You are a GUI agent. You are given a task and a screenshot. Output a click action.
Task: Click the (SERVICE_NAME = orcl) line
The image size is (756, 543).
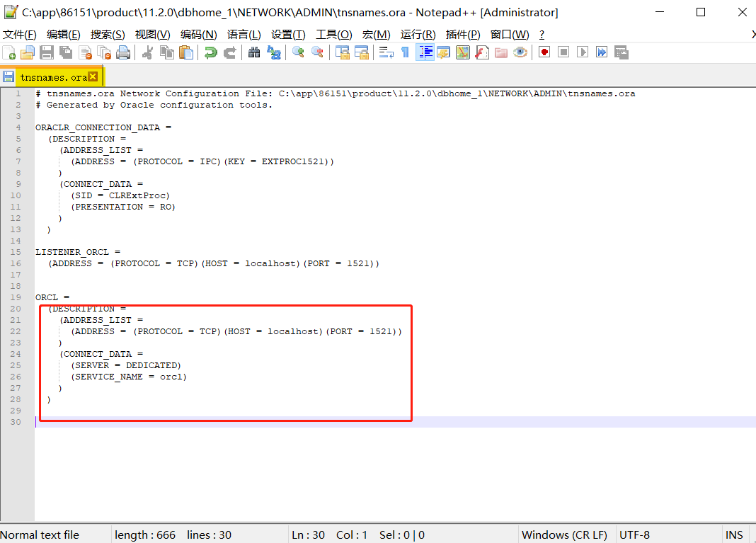coord(129,377)
